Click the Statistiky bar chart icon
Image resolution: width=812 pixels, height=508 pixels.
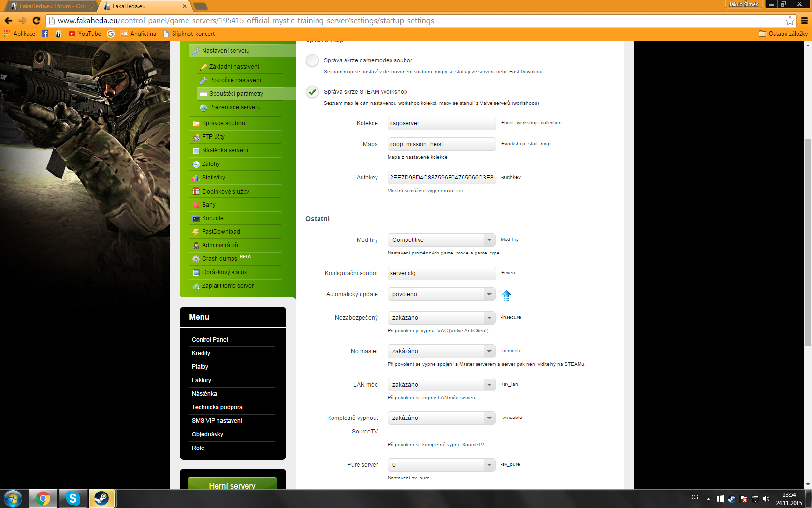pos(196,178)
